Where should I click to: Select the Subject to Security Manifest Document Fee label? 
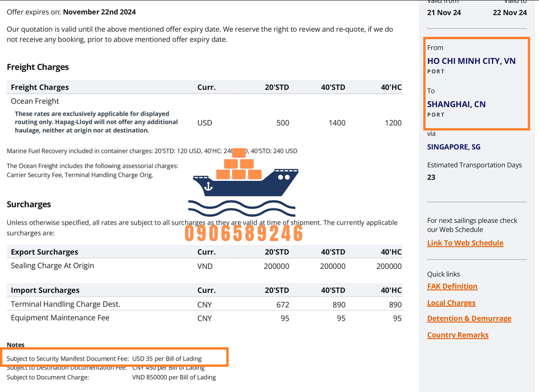pyautogui.click(x=68, y=359)
